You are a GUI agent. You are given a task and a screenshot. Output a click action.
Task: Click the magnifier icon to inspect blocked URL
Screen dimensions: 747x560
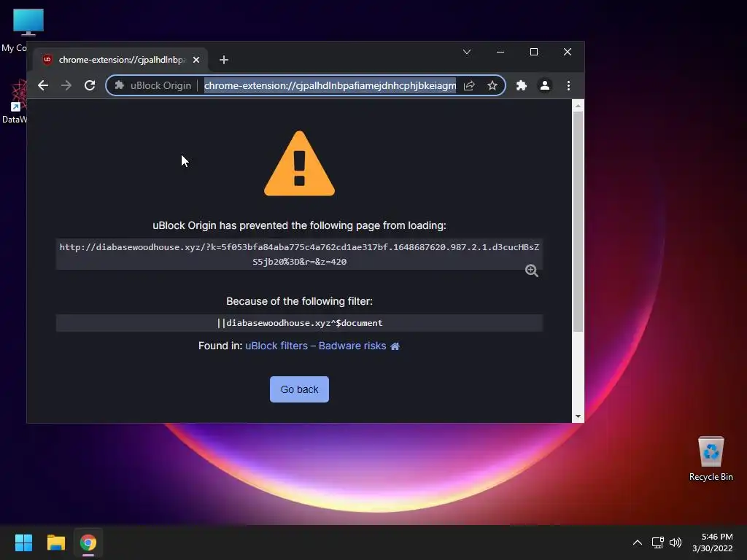[532, 271]
